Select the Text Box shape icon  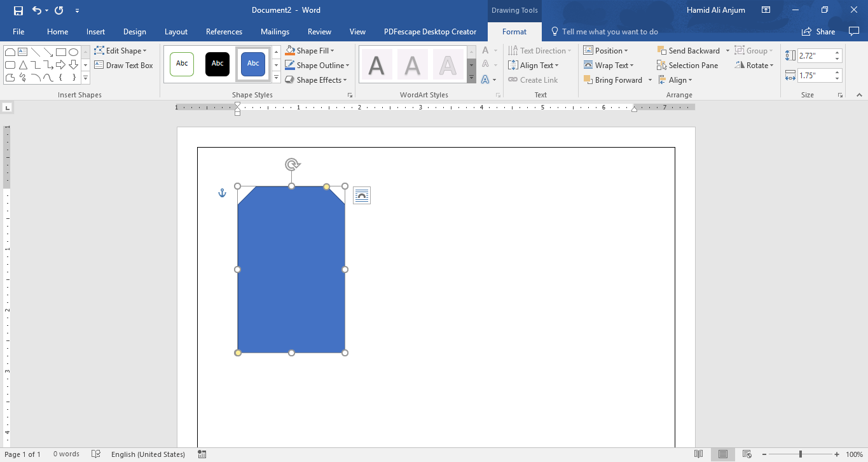(x=23, y=52)
